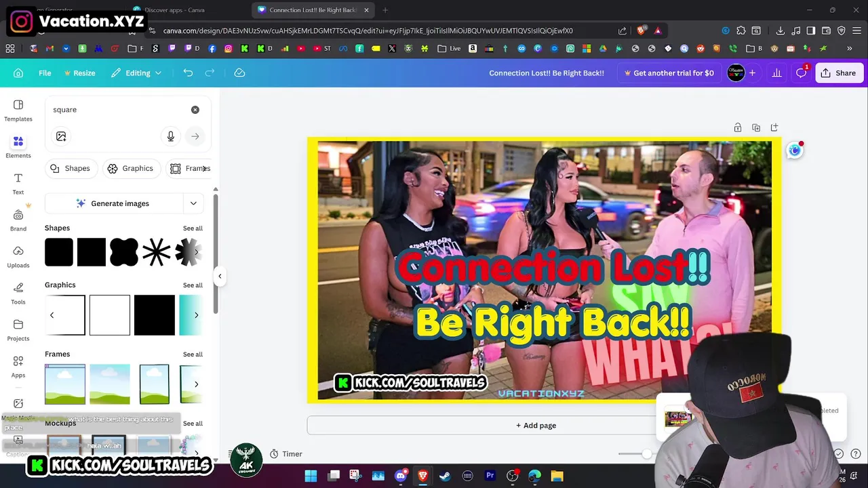The width and height of the screenshot is (868, 488).
Task: Show previous graphics with left arrow
Action: (x=52, y=315)
